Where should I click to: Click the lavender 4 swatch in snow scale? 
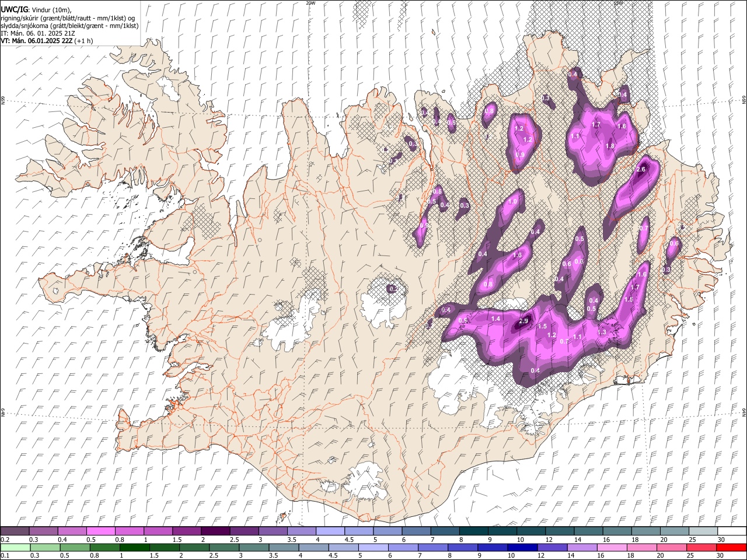330,531
